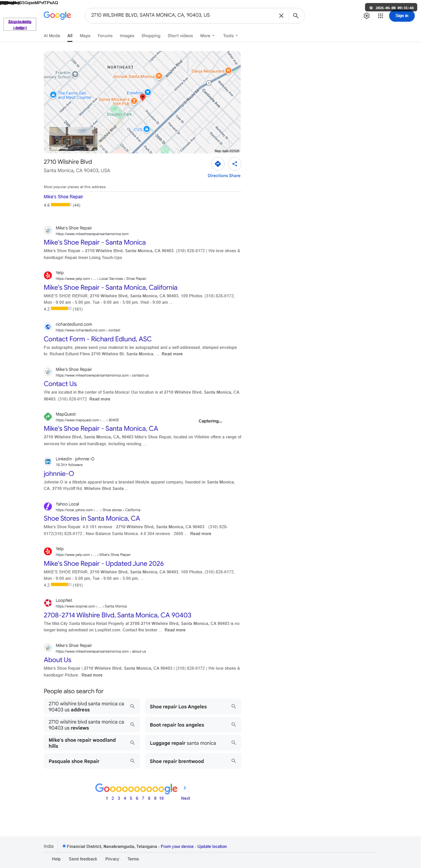Screen dimensions: 426x868
Task: Click inside the search input field
Action: (x=182, y=16)
